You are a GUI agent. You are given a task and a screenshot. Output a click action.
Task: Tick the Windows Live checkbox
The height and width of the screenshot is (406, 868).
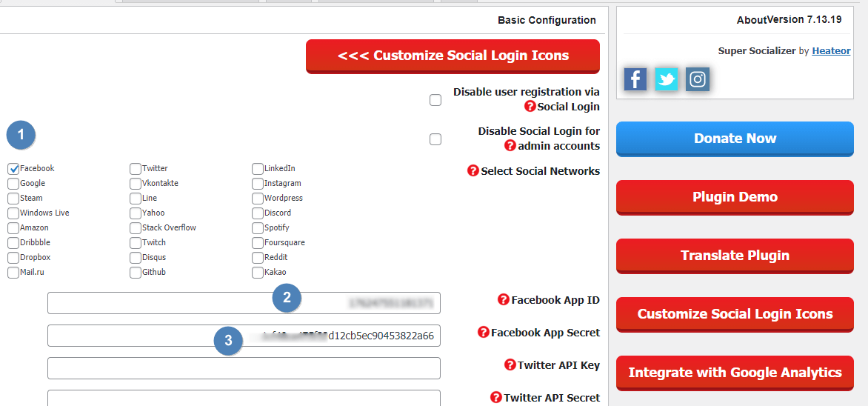point(13,214)
